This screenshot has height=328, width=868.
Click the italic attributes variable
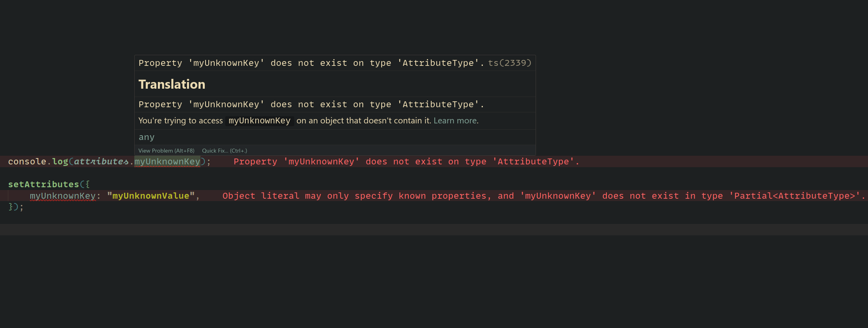point(101,162)
